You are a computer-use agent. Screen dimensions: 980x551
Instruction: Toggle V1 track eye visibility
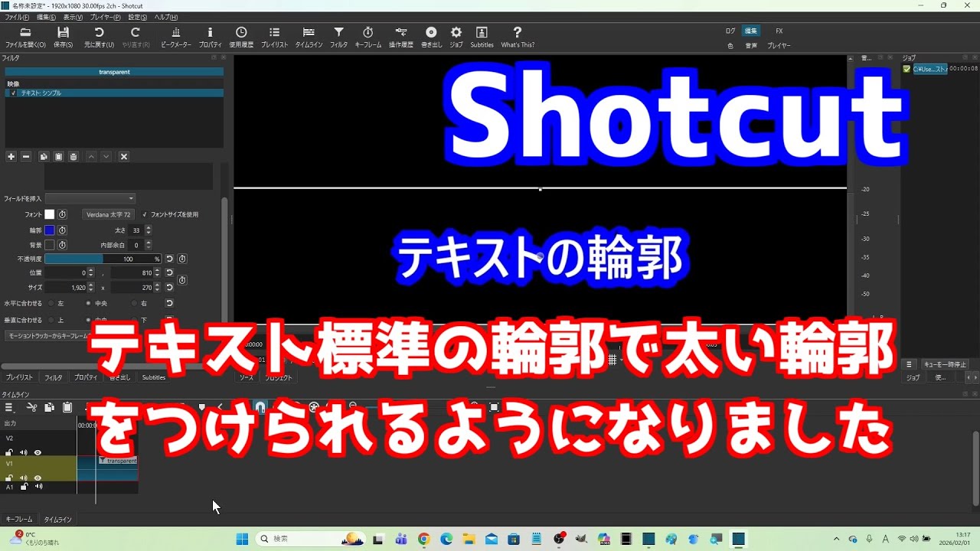(38, 478)
